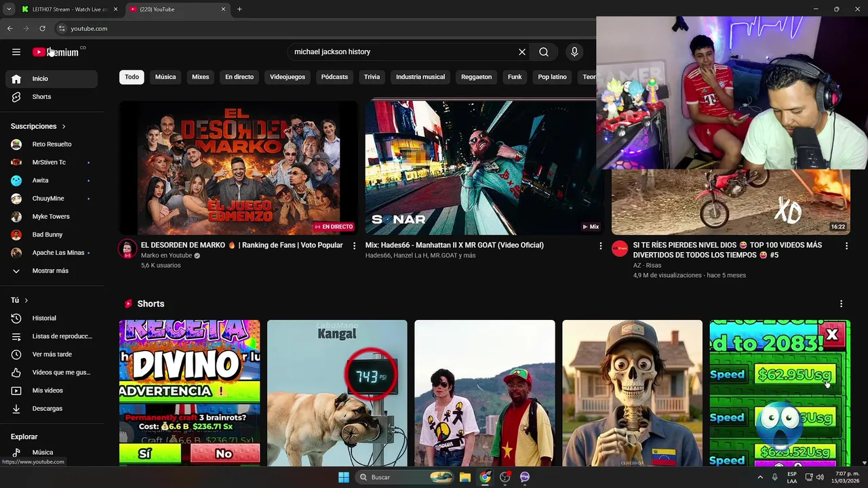Open ChuuyMine channel subscription
Image resolution: width=868 pixels, height=488 pixels.
click(x=52, y=199)
